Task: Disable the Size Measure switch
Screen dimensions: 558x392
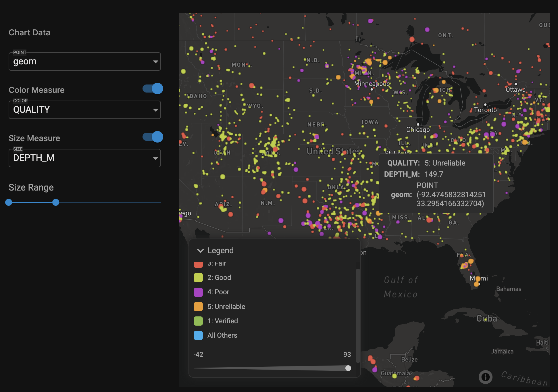Action: pyautogui.click(x=153, y=137)
